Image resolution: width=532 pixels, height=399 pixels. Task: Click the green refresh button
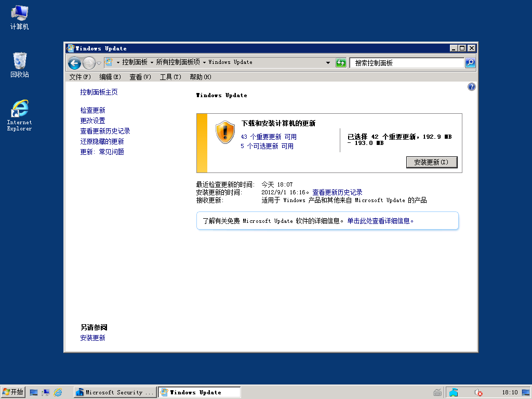[341, 63]
